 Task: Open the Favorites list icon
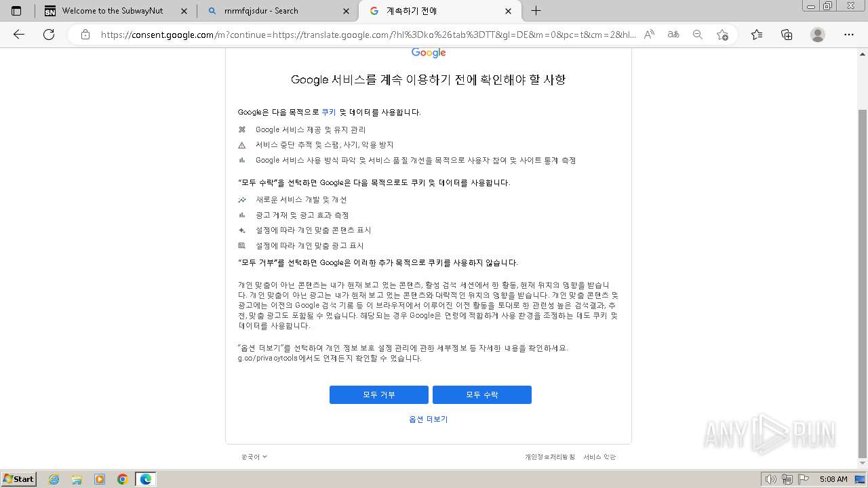click(757, 35)
